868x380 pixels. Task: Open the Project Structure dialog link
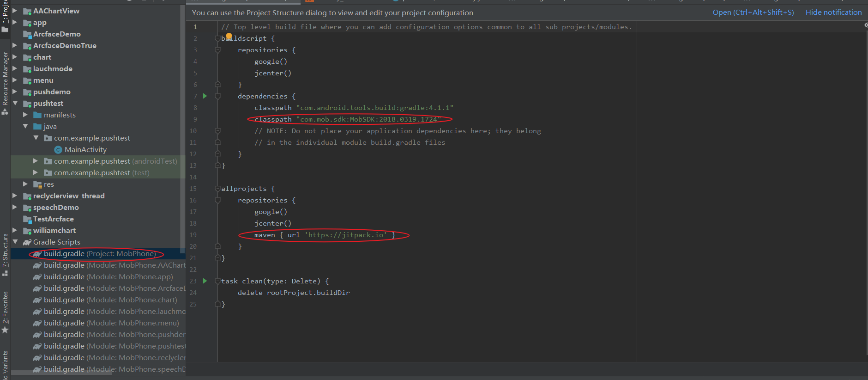coord(753,12)
